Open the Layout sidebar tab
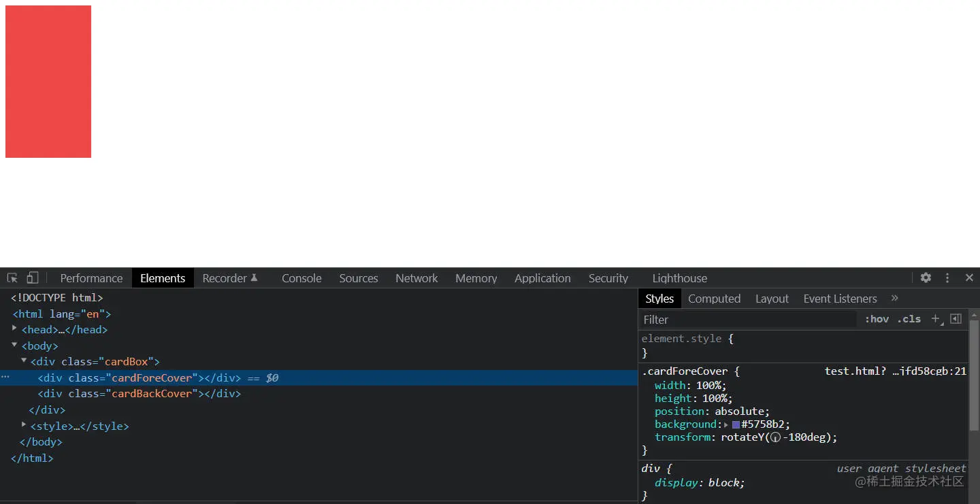The height and width of the screenshot is (504, 980). coord(772,299)
